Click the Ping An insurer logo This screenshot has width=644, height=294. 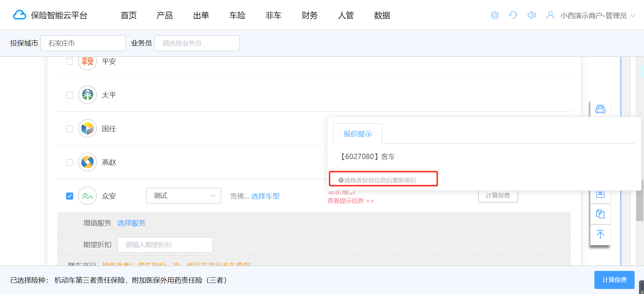pyautogui.click(x=88, y=62)
